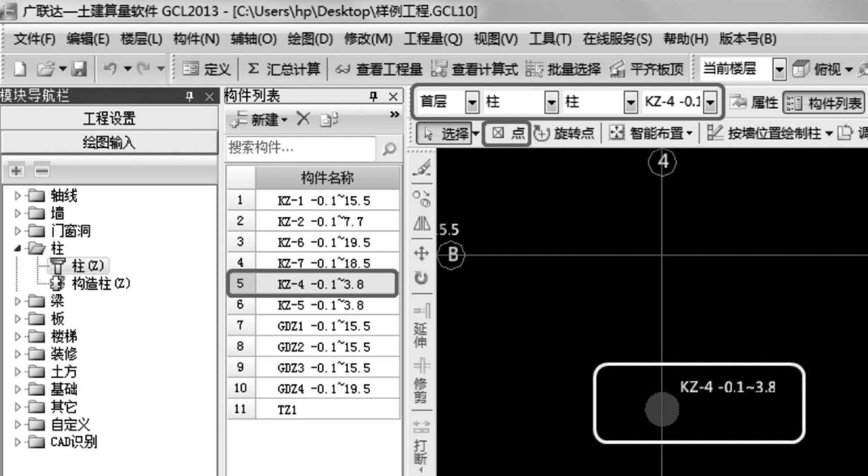Toggle the 构件列表 button on
The image size is (868, 476).
click(x=824, y=103)
